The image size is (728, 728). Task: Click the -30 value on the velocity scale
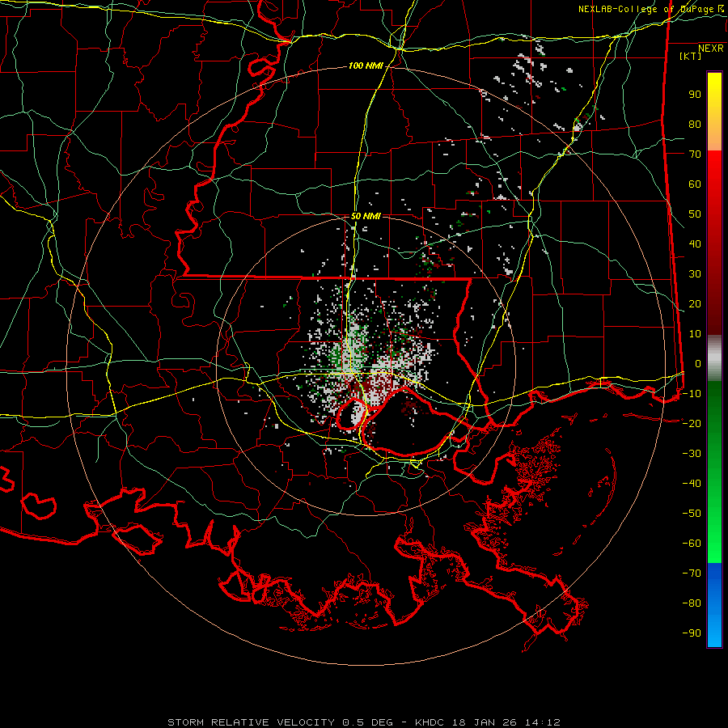tap(692, 454)
